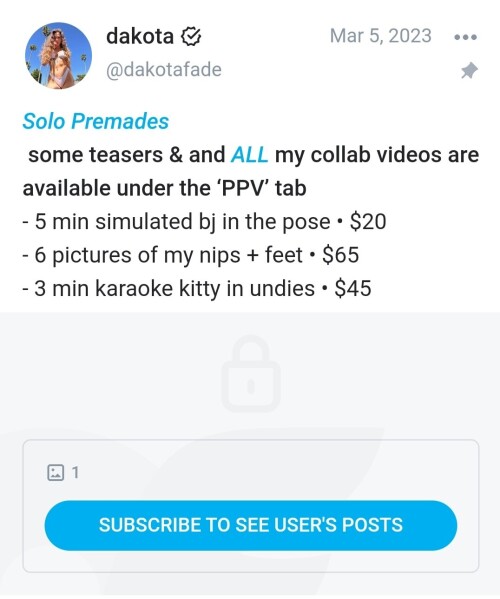Select the Solo Premades heading text
This screenshot has width=500, height=599.
click(x=95, y=121)
